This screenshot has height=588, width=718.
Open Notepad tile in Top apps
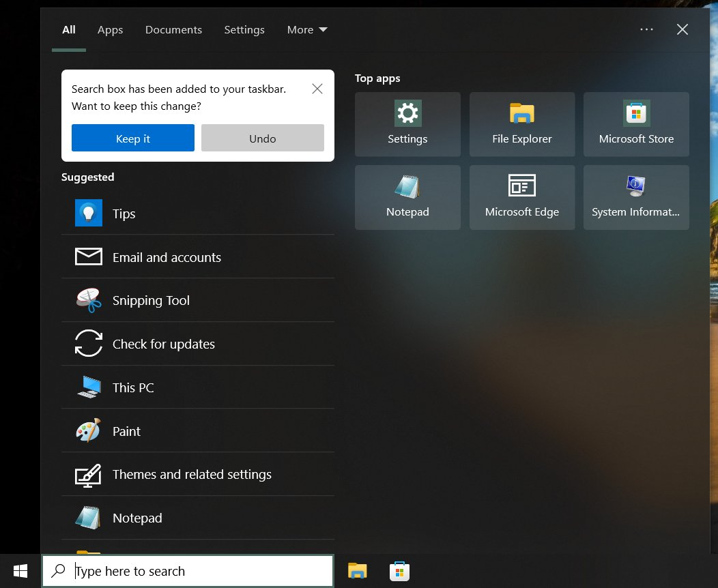tap(407, 197)
